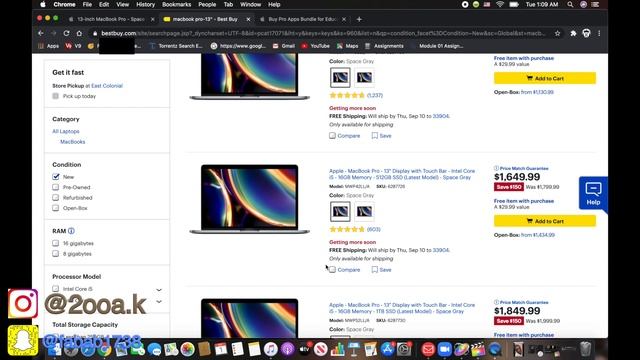Launch Music from the Dock
The width and height of the screenshot is (640, 360).
(x=271, y=349)
